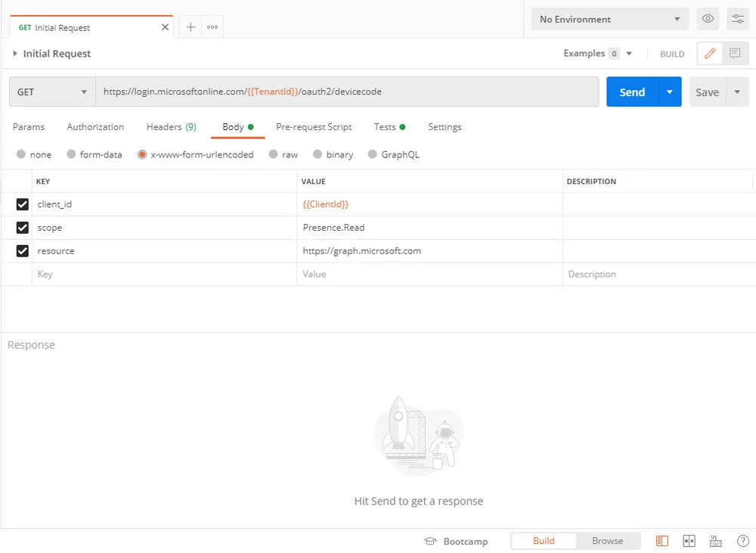
Task: Uncheck the resource parameter checkbox
Action: 23,250
